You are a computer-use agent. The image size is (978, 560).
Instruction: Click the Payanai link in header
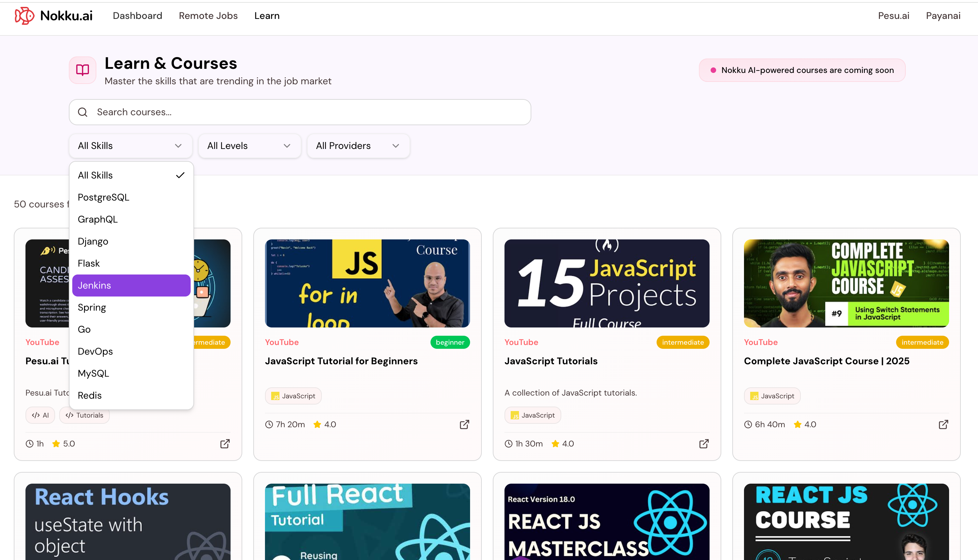[943, 16]
